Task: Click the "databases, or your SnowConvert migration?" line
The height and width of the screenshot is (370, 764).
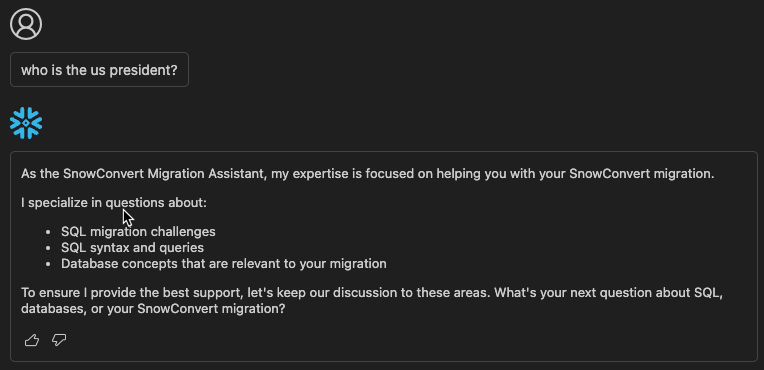Action: [x=153, y=309]
